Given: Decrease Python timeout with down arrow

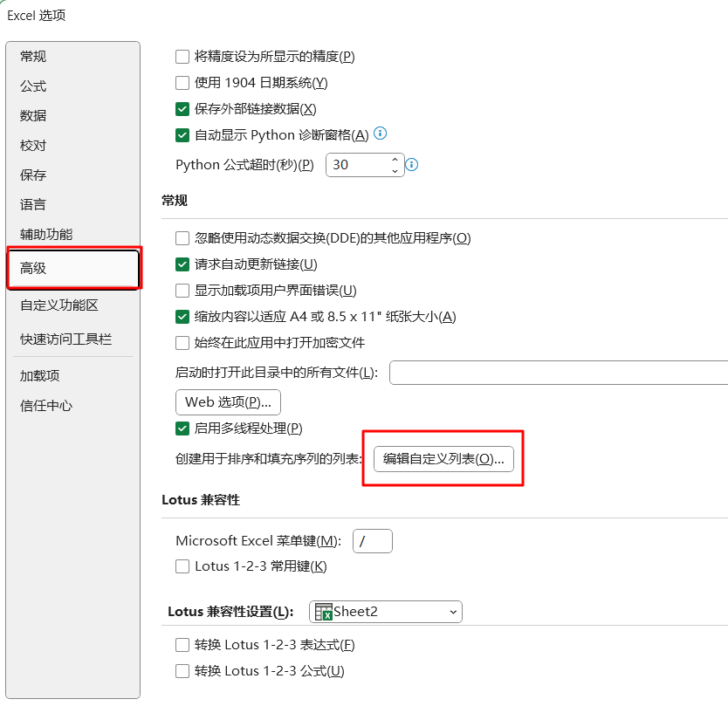Looking at the screenshot, I should [395, 171].
